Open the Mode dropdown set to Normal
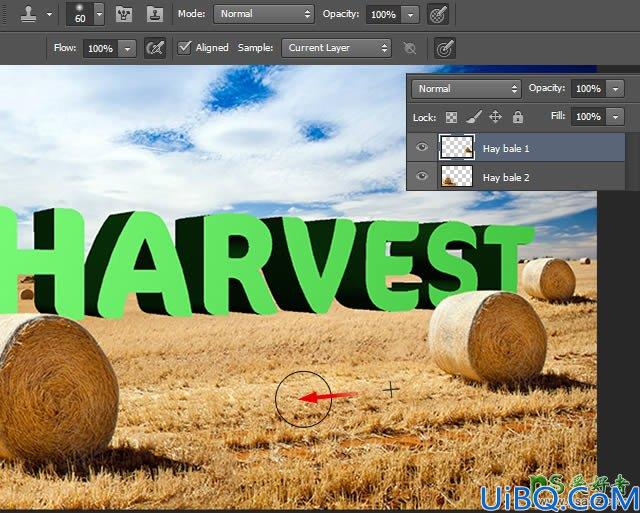Image resolution: width=640 pixels, height=513 pixels. (264, 14)
